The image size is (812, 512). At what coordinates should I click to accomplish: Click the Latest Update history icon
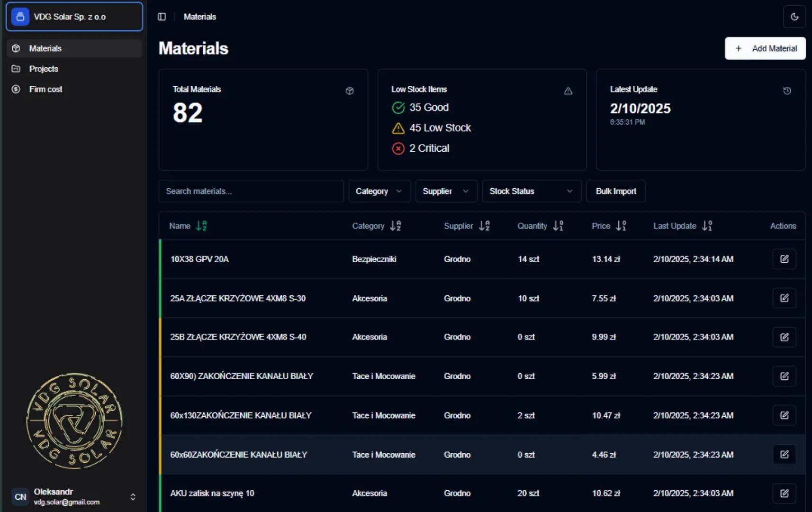pos(787,91)
